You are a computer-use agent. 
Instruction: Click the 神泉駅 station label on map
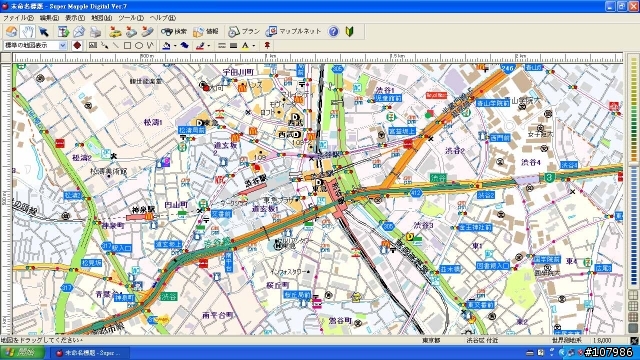[x=143, y=209]
